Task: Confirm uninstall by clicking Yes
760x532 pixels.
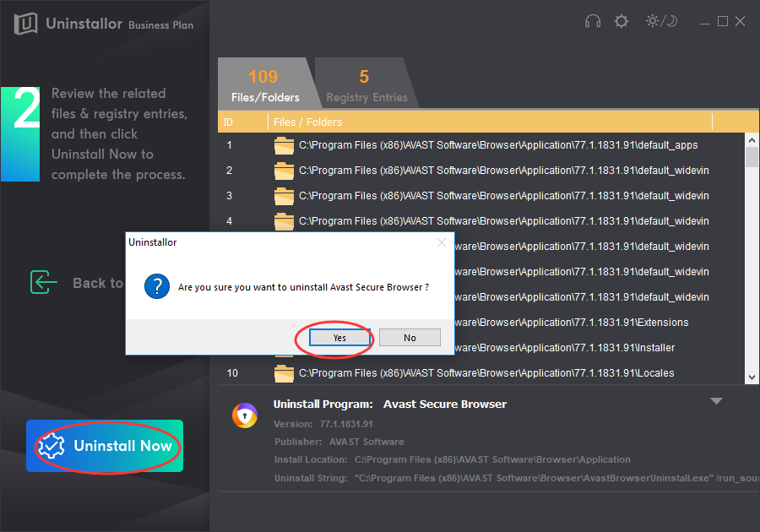Action: pos(339,338)
